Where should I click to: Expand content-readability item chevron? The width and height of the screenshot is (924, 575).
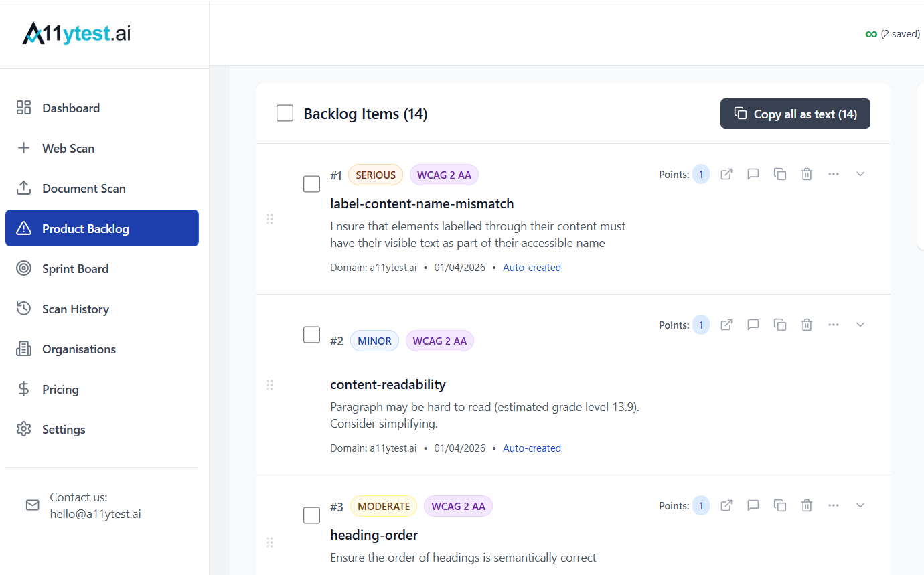tap(860, 325)
